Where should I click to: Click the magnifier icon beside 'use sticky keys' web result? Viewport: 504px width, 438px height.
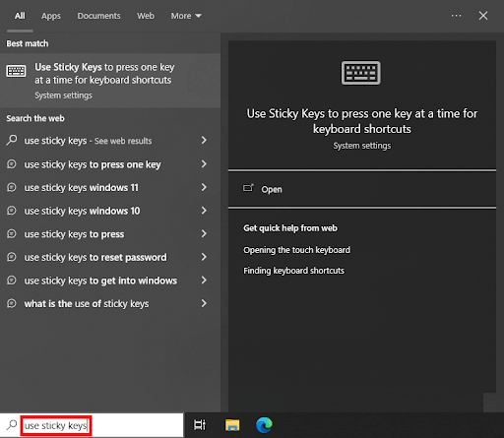(x=12, y=140)
